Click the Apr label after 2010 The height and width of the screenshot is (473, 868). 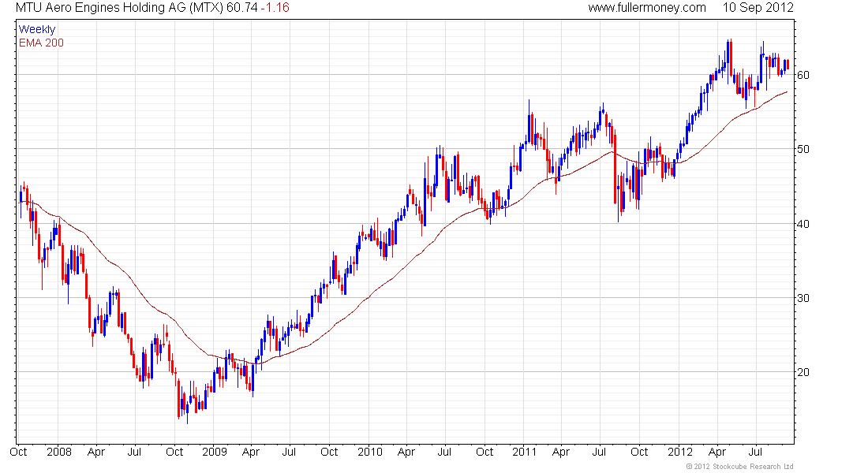406,452
